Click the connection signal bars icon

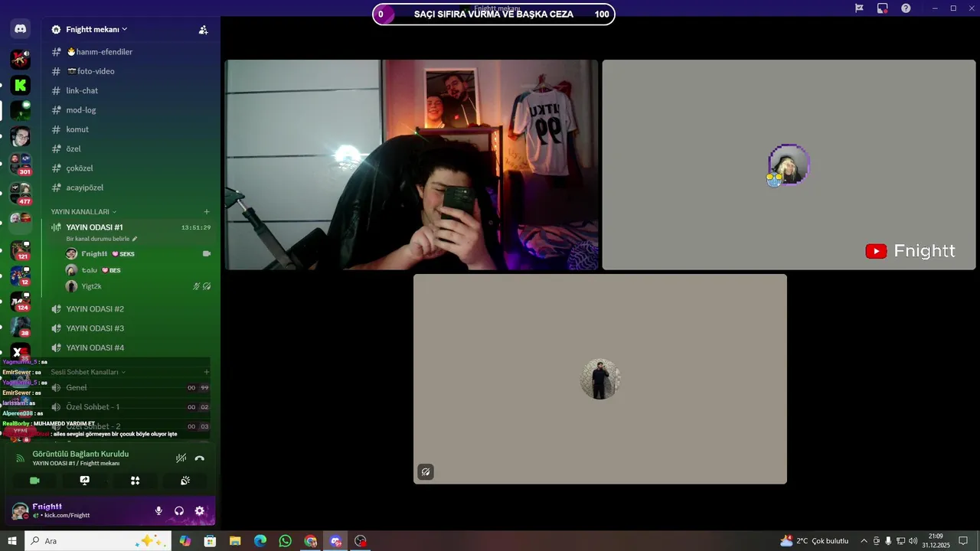[x=20, y=458]
